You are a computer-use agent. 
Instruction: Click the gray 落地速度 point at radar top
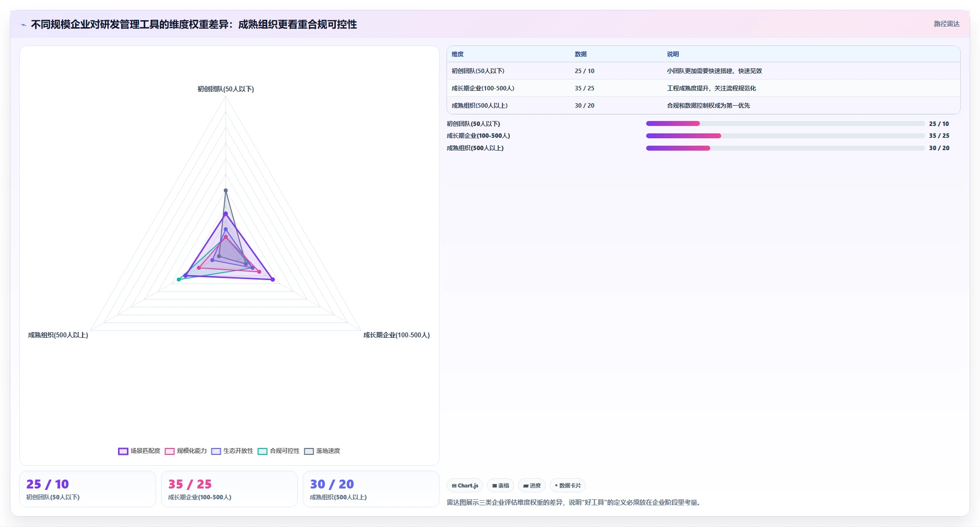(226, 190)
